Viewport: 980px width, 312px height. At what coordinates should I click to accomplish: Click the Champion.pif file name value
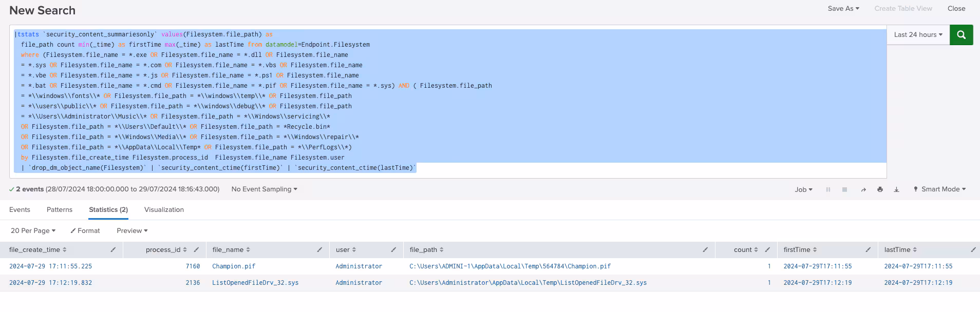pos(234,266)
